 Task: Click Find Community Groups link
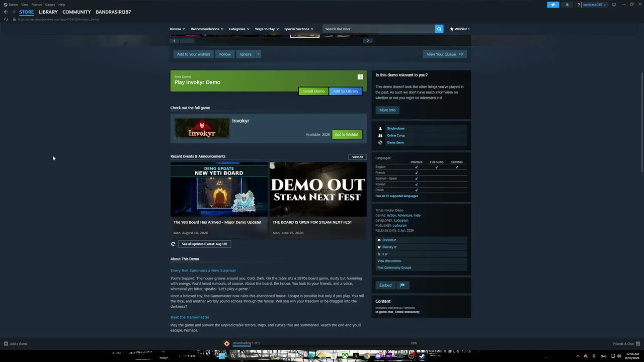394,268
